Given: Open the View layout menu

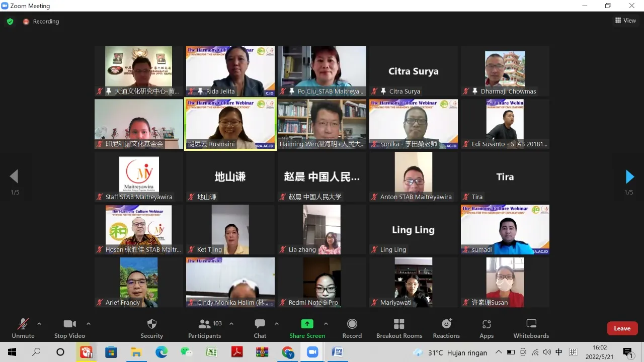Looking at the screenshot, I should [625, 21].
